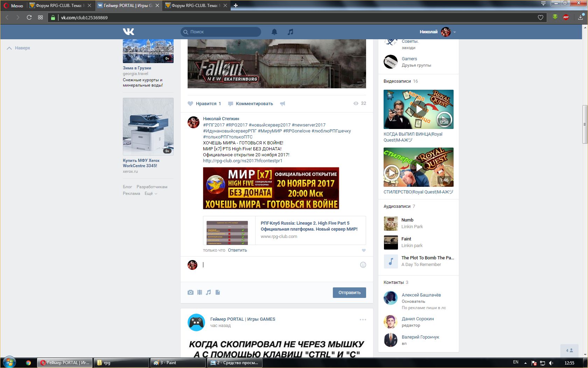Like Николай Степкин's comment with heart
This screenshot has height=368, width=588.
(364, 250)
